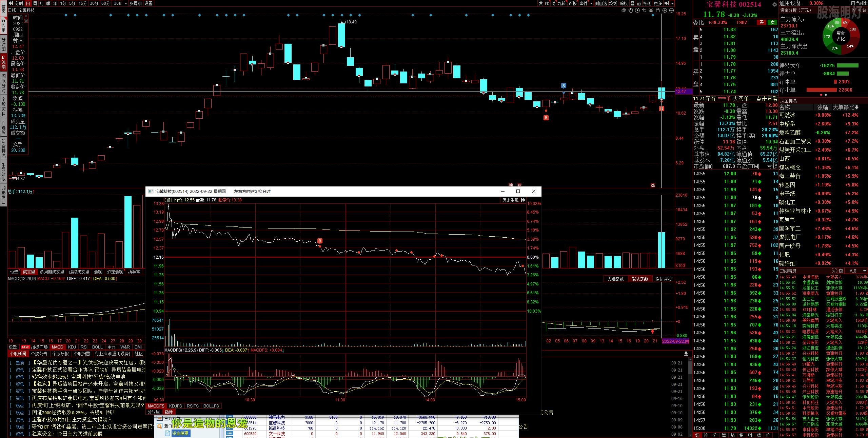Viewport: 868px width, 438px height.
Task: Switch volume pane to 虚拟成交量
Action: click(x=79, y=272)
